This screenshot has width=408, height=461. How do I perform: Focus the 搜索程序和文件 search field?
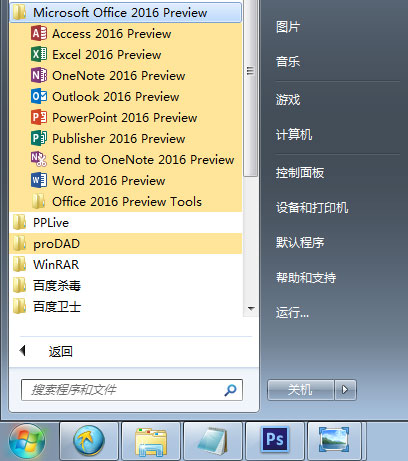132,390
